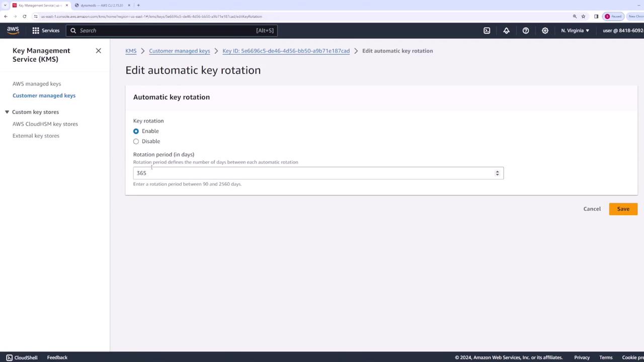This screenshot has height=362, width=644.
Task: Open the Customer managed keys breadcrumb link
Action: (180, 51)
